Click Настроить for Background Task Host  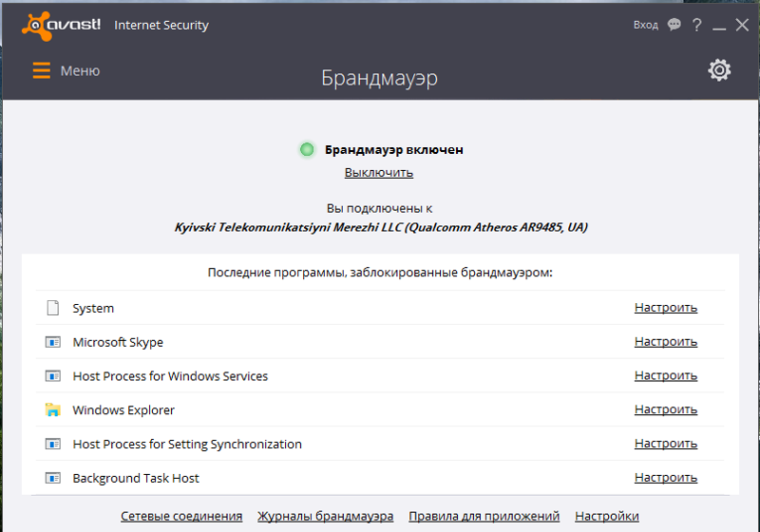tap(666, 478)
